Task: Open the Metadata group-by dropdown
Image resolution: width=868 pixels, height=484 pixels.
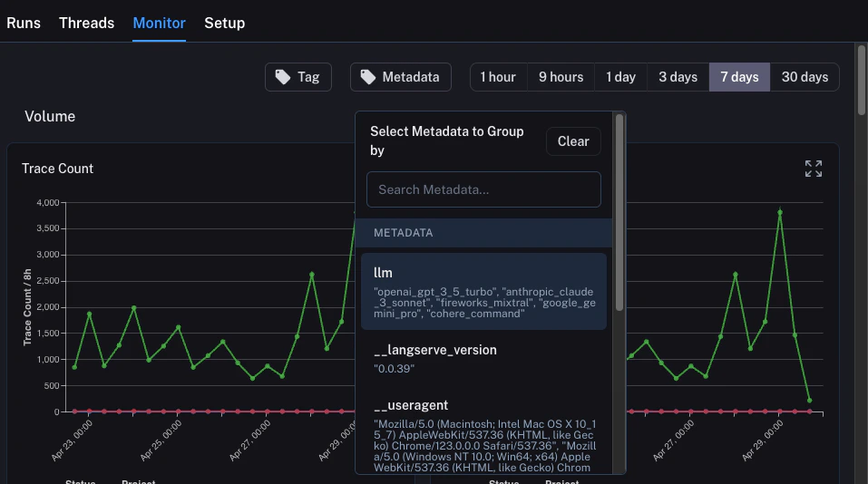Action: click(401, 77)
